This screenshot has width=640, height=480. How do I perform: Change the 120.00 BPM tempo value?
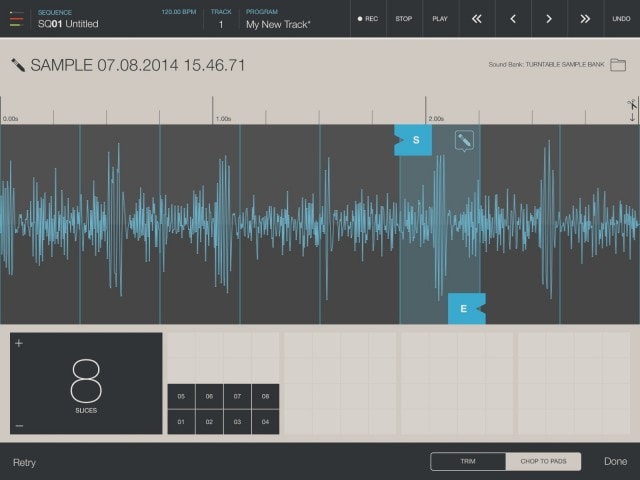tap(179, 12)
